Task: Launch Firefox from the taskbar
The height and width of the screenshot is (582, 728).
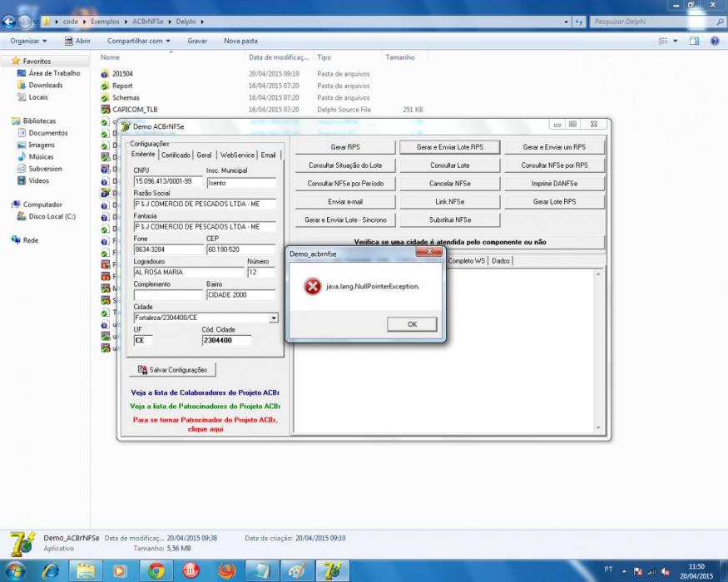Action: click(x=226, y=570)
